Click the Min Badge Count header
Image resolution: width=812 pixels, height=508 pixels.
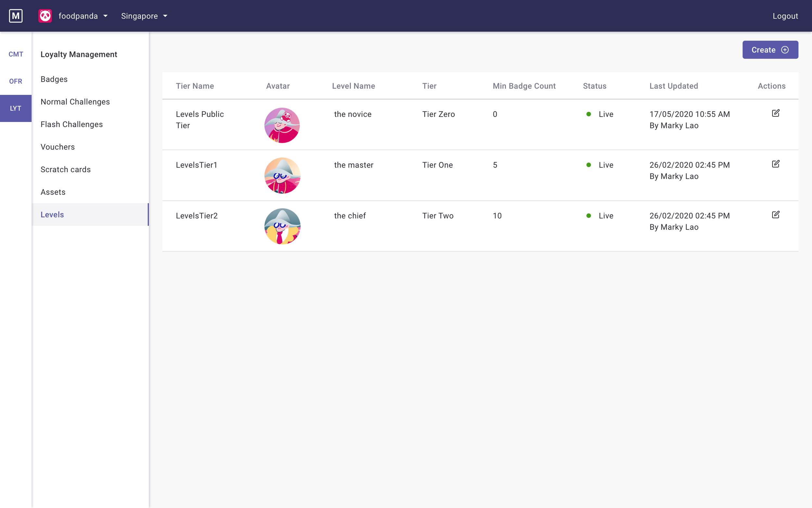click(524, 86)
